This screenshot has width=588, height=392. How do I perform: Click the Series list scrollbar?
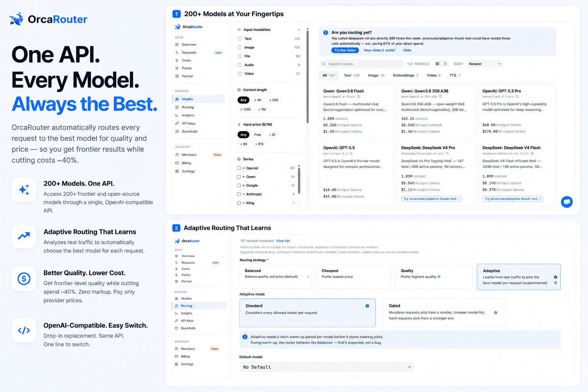click(299, 180)
